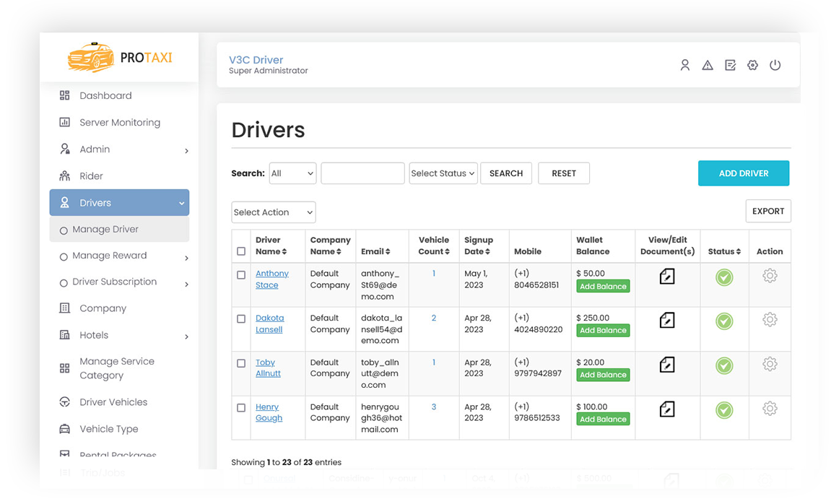Click the EXPORT button
The height and width of the screenshot is (504, 831).
click(x=768, y=211)
